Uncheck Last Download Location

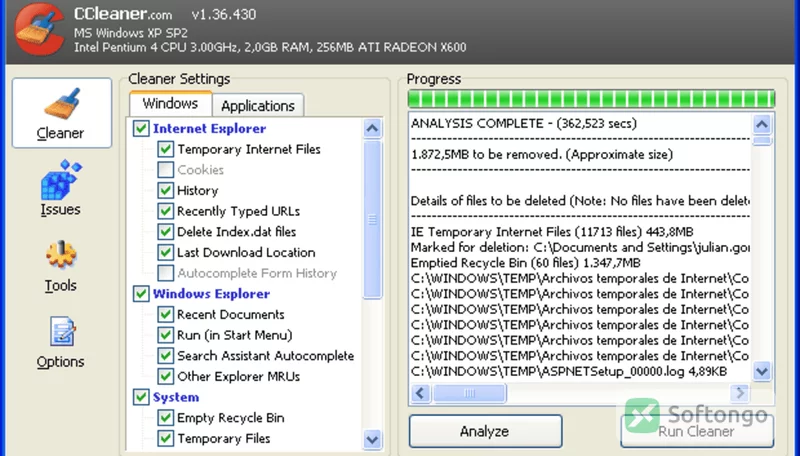165,252
